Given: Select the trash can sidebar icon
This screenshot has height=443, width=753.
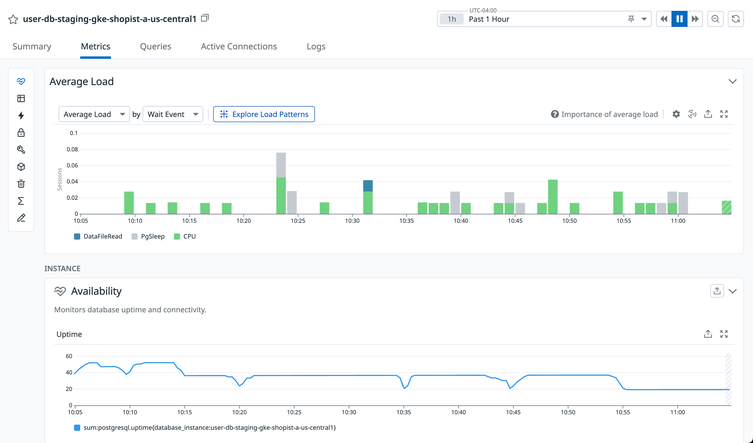Looking at the screenshot, I should pos(21,184).
